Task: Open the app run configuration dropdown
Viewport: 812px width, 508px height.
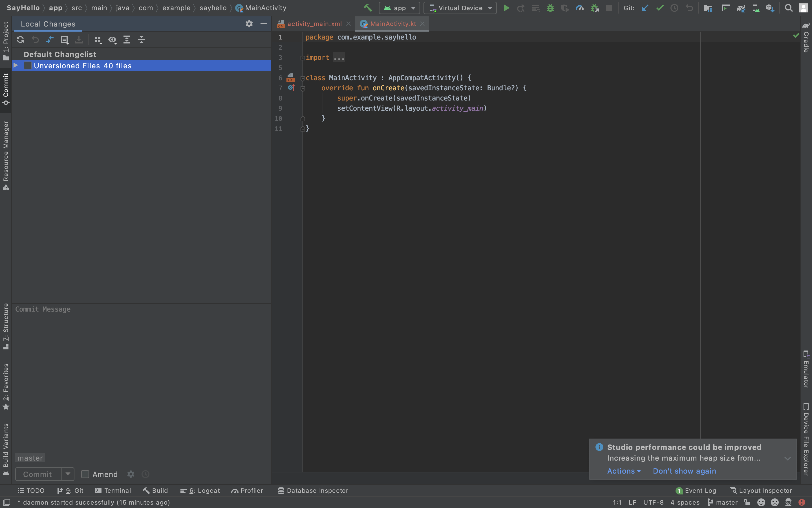Action: click(399, 8)
